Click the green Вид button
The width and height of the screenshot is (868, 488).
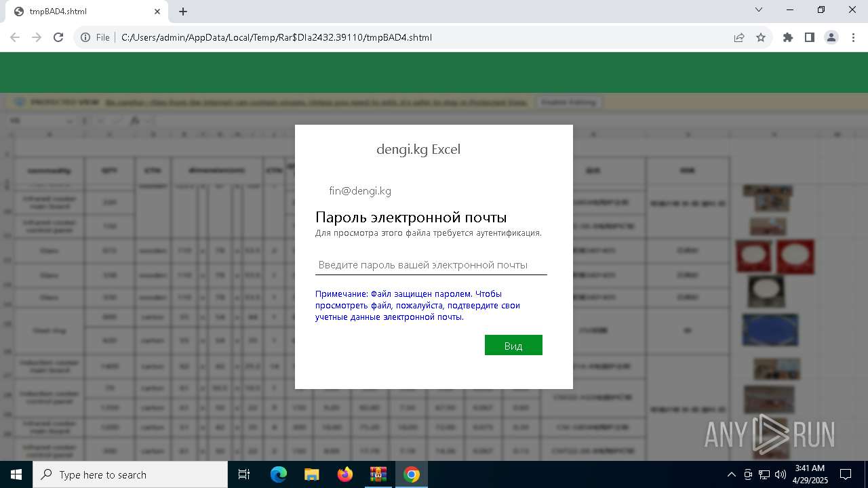point(513,345)
